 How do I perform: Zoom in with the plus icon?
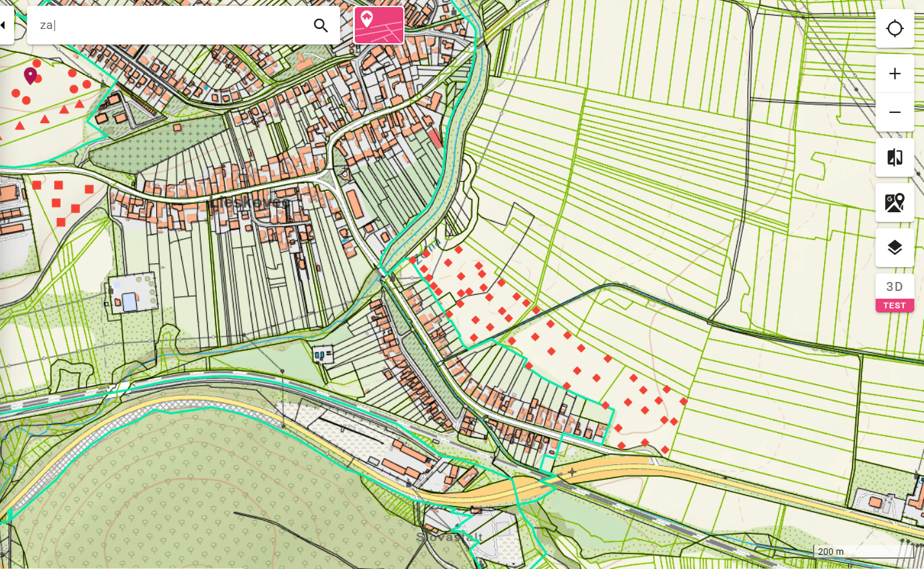(894, 73)
